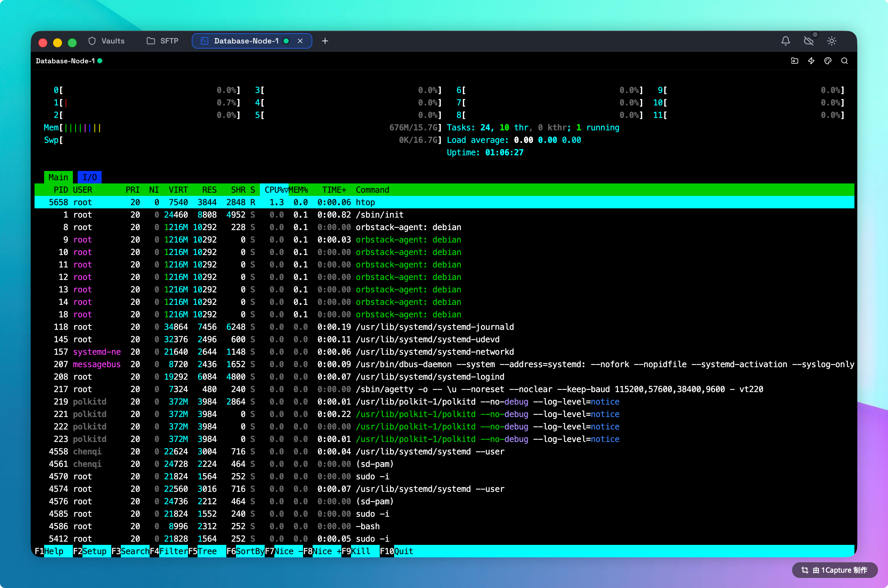This screenshot has width=888, height=588.
Task: Open snippets lightning bolt icon
Action: point(811,61)
